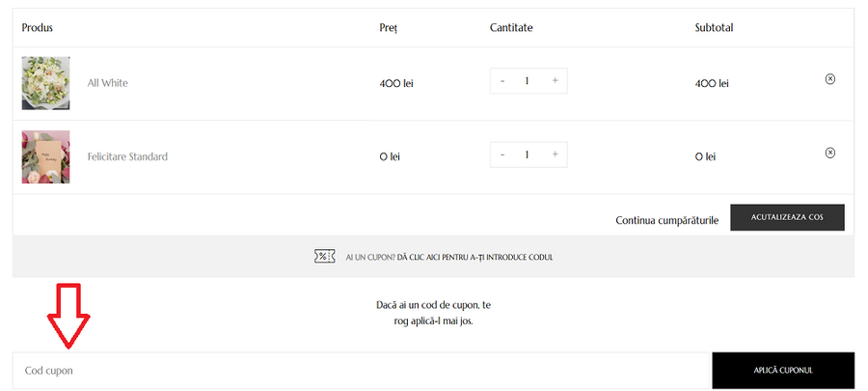Open the Felicitare Standard product thumbnail
This screenshot has width=868, height=391.
point(45,156)
